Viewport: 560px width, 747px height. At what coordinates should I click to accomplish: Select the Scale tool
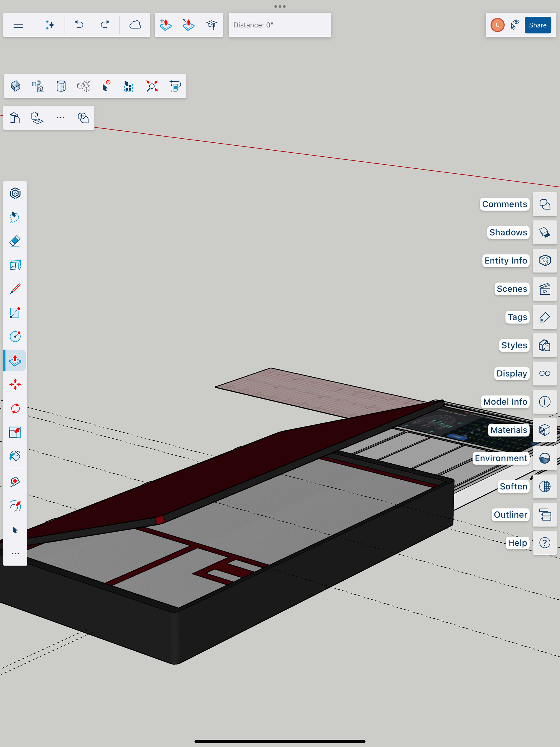pos(15,432)
